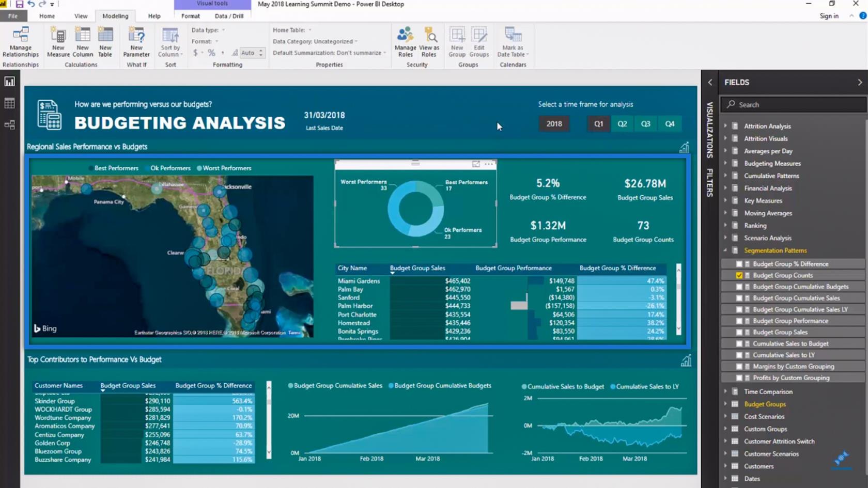Viewport: 868px width, 488px height.
Task: Click Sign in link
Action: [x=829, y=16]
